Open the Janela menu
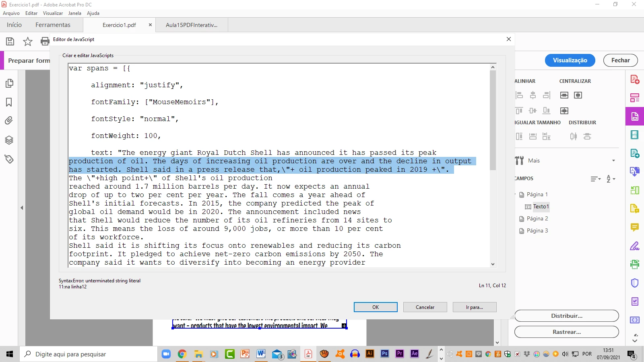Viewport: 644px width, 362px height. tap(75, 13)
